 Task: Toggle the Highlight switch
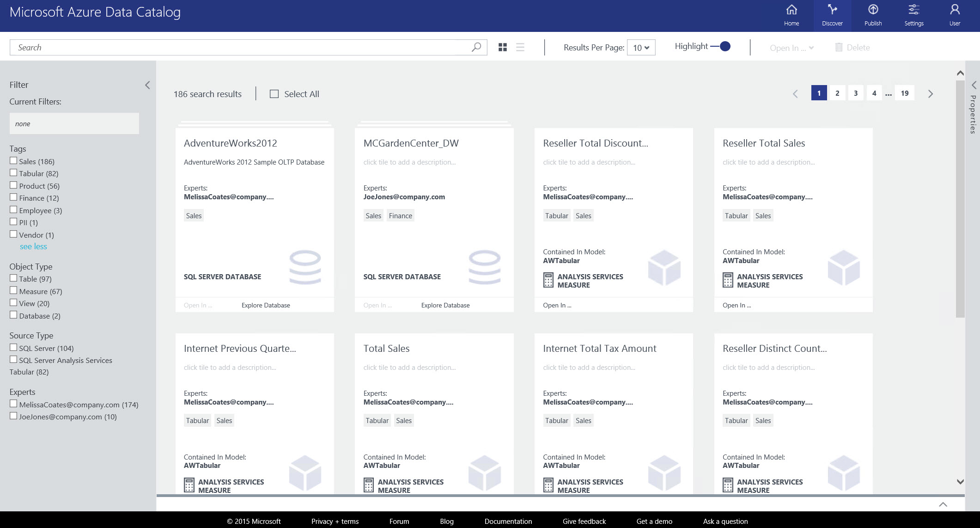pyautogui.click(x=720, y=46)
